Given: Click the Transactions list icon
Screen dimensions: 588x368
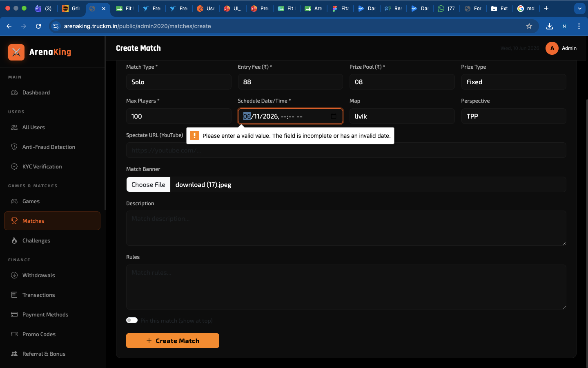Looking at the screenshot, I should 14,295.
